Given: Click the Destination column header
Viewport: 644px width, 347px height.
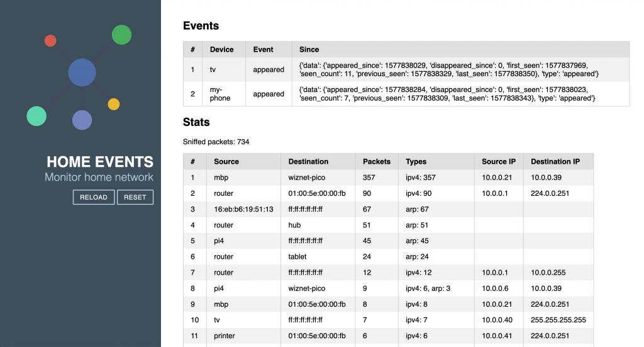Looking at the screenshot, I should 308,162.
